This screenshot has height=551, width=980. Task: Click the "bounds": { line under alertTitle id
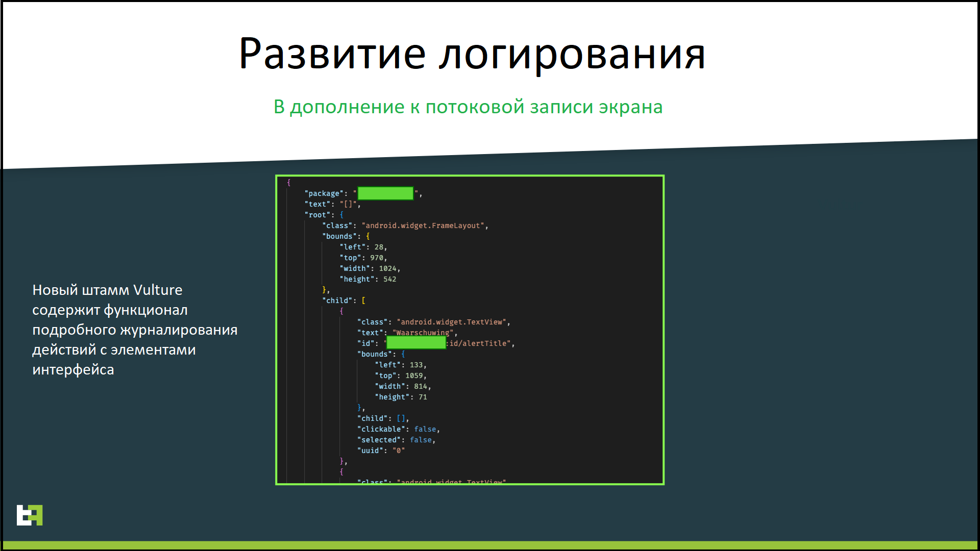[381, 354]
